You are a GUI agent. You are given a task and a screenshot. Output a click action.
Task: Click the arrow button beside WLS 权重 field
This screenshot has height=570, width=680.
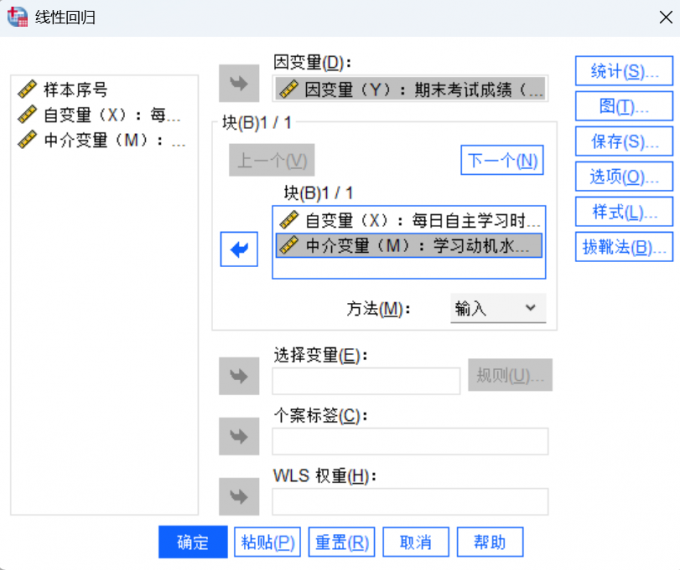click(239, 497)
